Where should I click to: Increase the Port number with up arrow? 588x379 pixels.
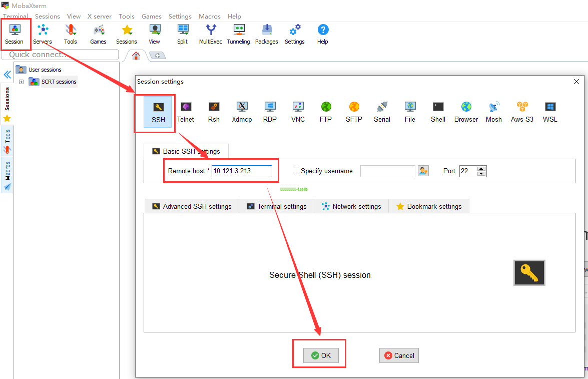coord(481,169)
